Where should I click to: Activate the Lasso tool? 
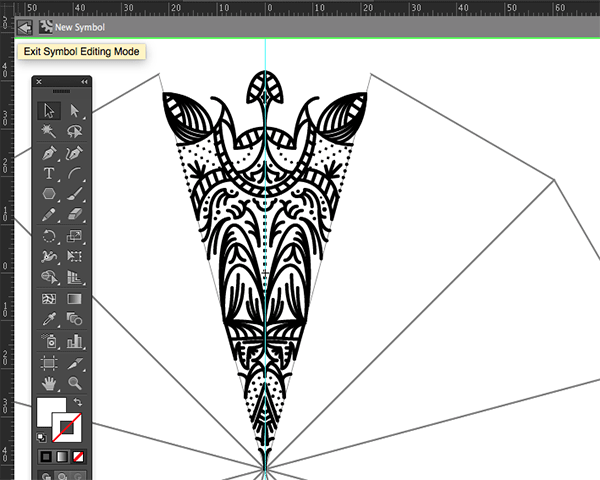(x=74, y=132)
